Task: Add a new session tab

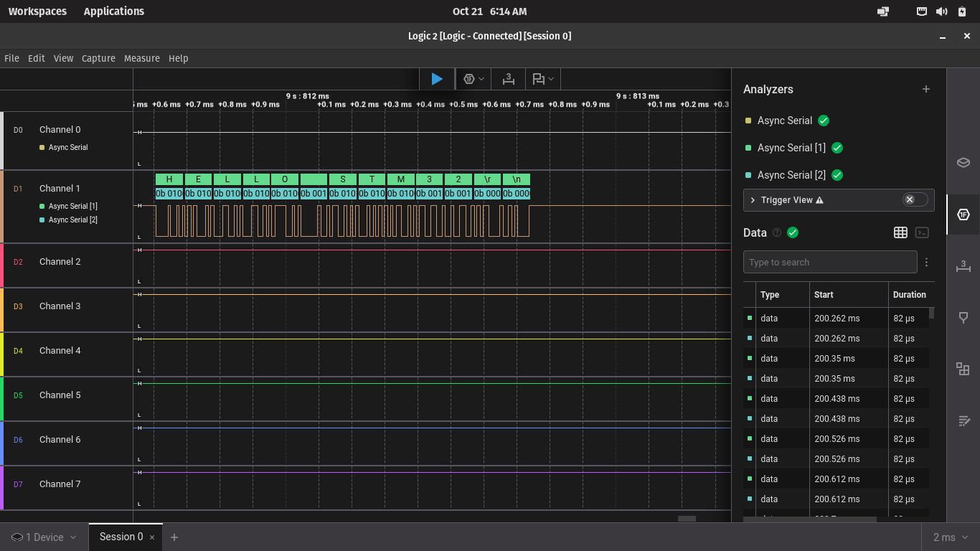Action: tap(174, 537)
